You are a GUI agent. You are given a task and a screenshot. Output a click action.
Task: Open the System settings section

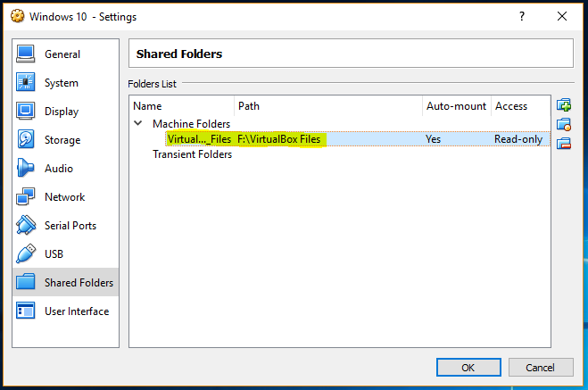pos(61,83)
